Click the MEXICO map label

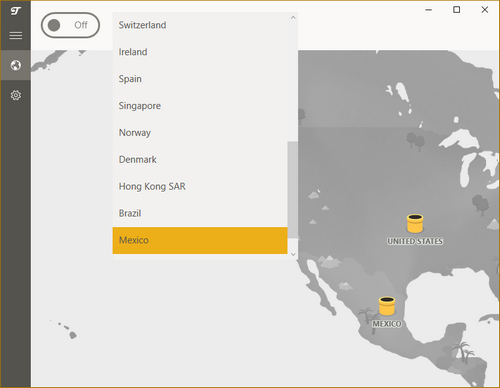tap(387, 324)
